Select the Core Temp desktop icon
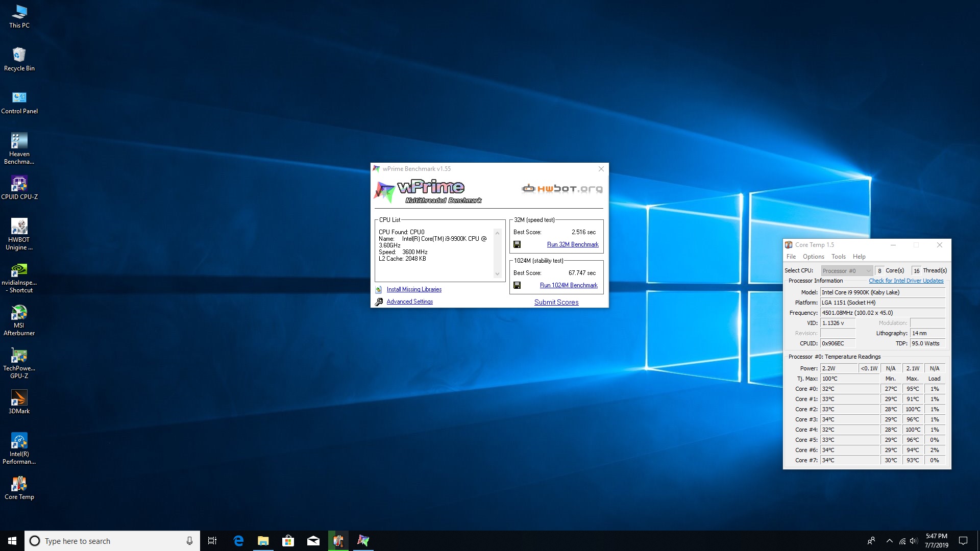Screen dimensions: 980x551 (19, 488)
